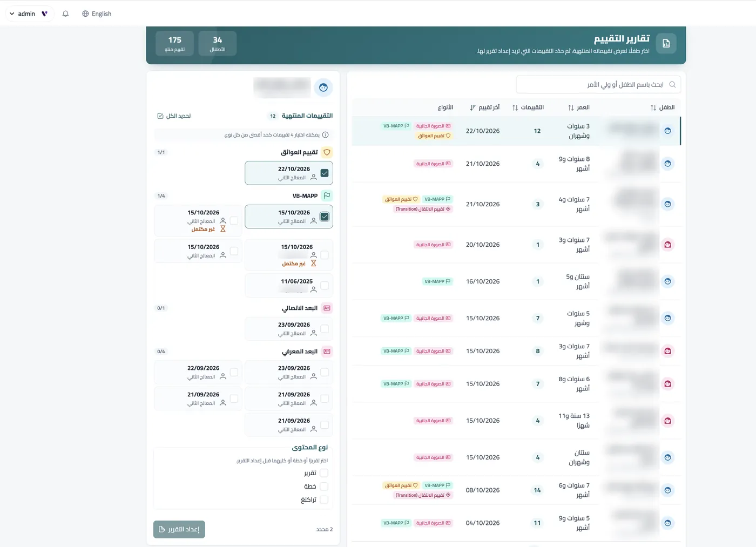756x547 pixels.
Task: Click the إعداد التقرير button
Action: coord(179,529)
